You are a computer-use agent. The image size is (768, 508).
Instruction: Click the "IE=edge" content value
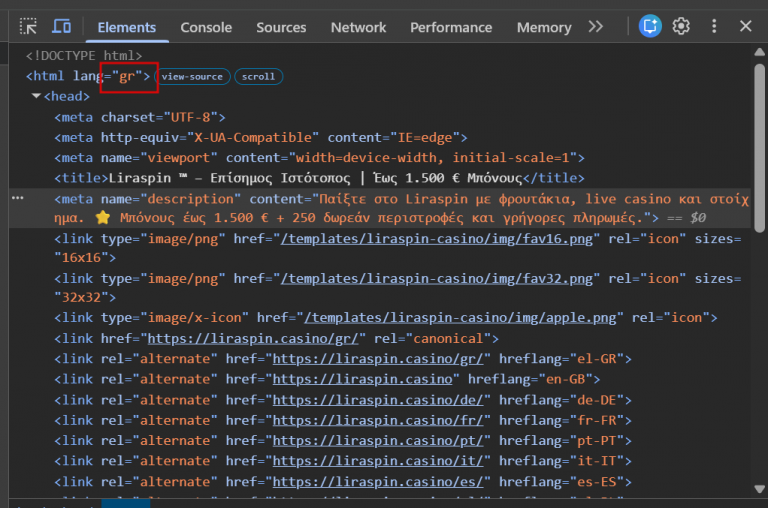(x=425, y=138)
